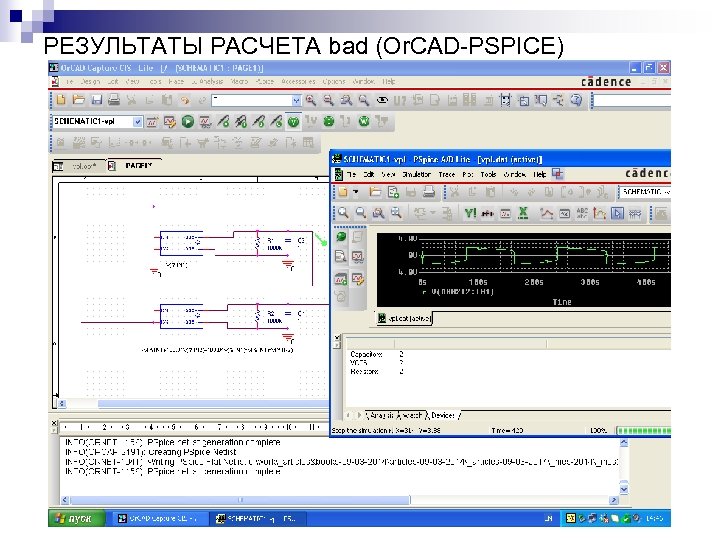Open the Simulation menu in PSpice window

pyautogui.click(x=416, y=174)
